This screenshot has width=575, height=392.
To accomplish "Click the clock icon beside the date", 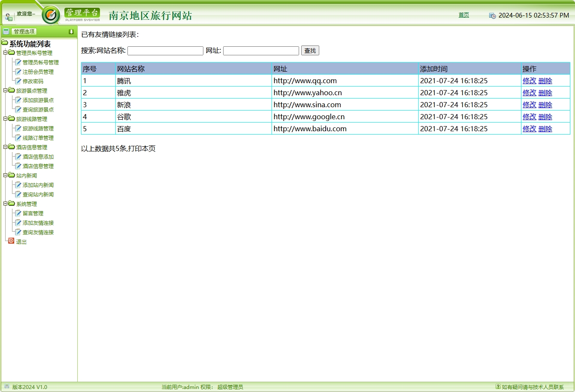I will [492, 15].
